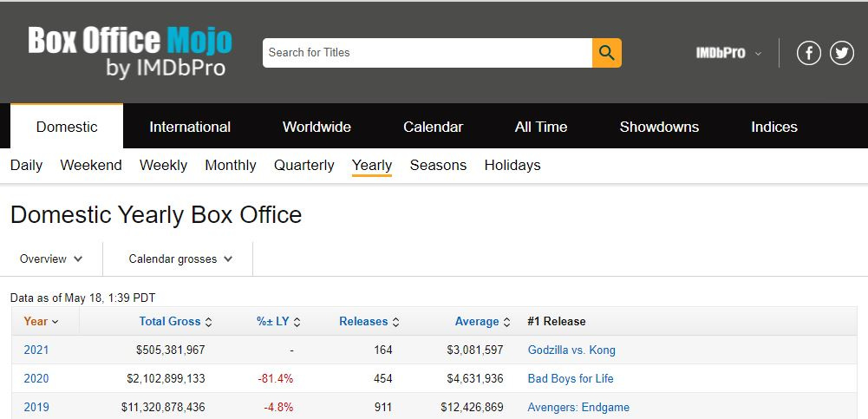
Task: Sort table by Average column
Action: [482, 321]
